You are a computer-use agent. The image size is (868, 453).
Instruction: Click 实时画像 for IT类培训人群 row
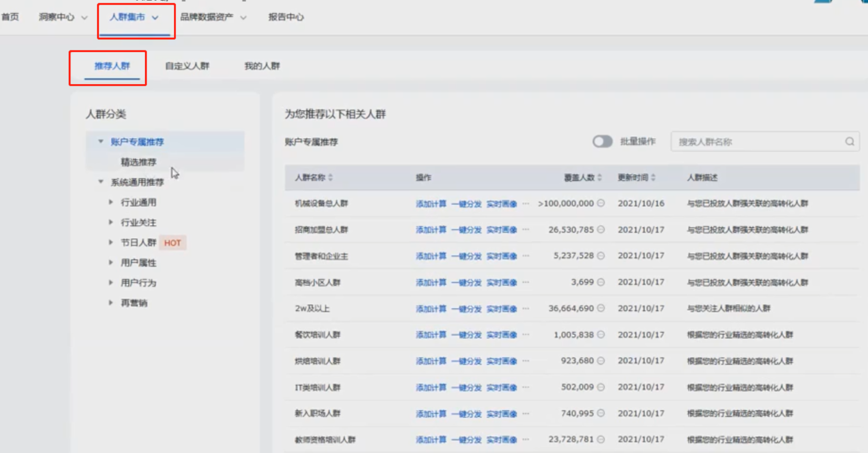[501, 388]
